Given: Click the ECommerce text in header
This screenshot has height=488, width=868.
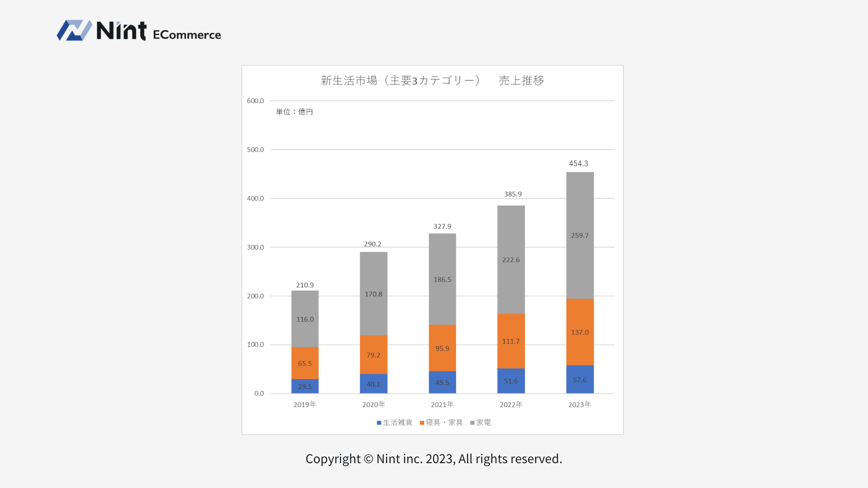Looking at the screenshot, I should tap(187, 35).
